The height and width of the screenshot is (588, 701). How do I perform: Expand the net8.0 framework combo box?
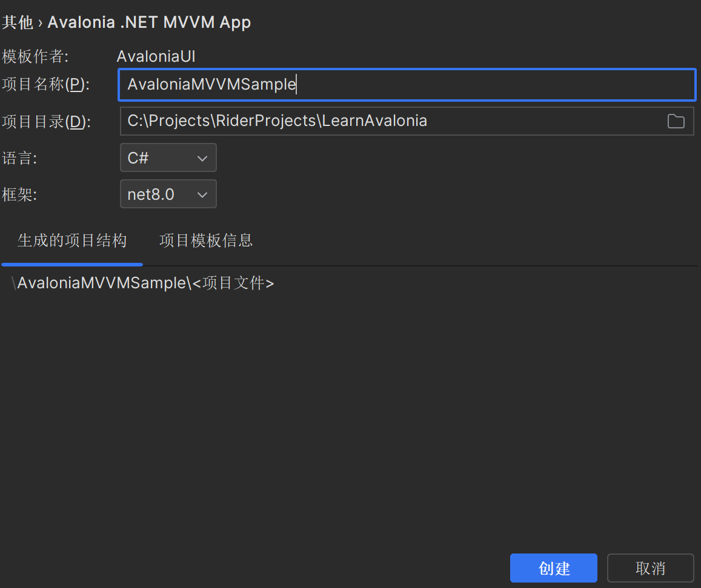pos(168,194)
